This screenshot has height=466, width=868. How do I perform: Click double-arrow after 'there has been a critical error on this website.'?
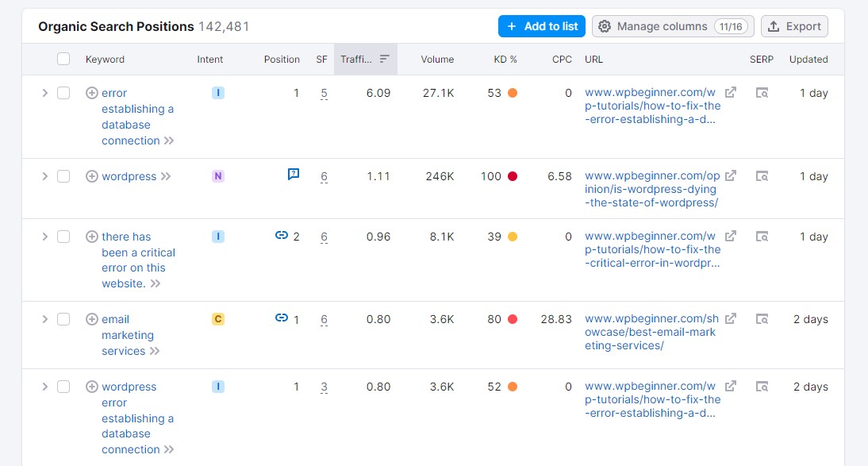pos(156,283)
